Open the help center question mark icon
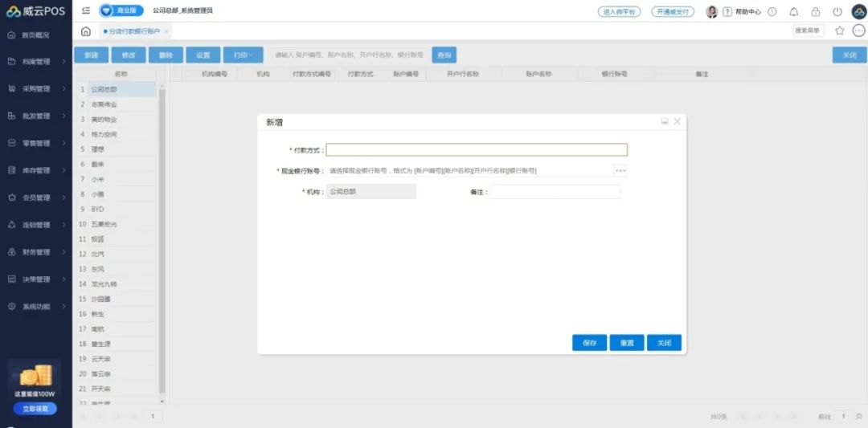 pyautogui.click(x=727, y=12)
